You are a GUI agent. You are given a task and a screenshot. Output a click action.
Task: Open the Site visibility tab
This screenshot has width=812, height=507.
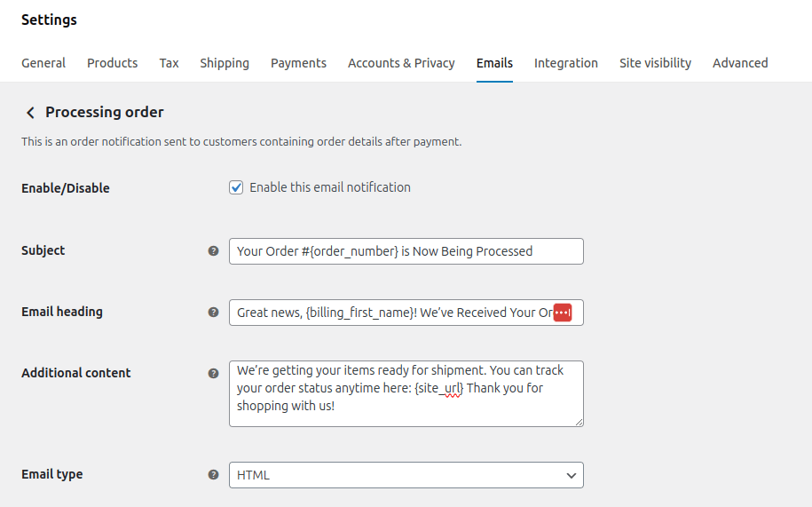click(655, 63)
